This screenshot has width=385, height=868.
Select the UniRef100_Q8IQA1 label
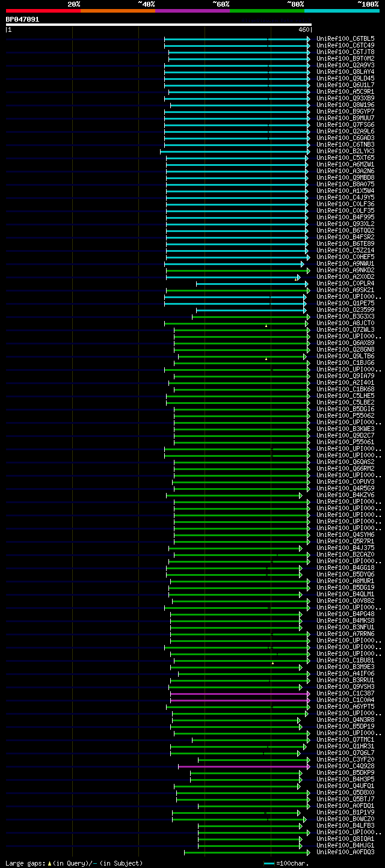pos(345,839)
